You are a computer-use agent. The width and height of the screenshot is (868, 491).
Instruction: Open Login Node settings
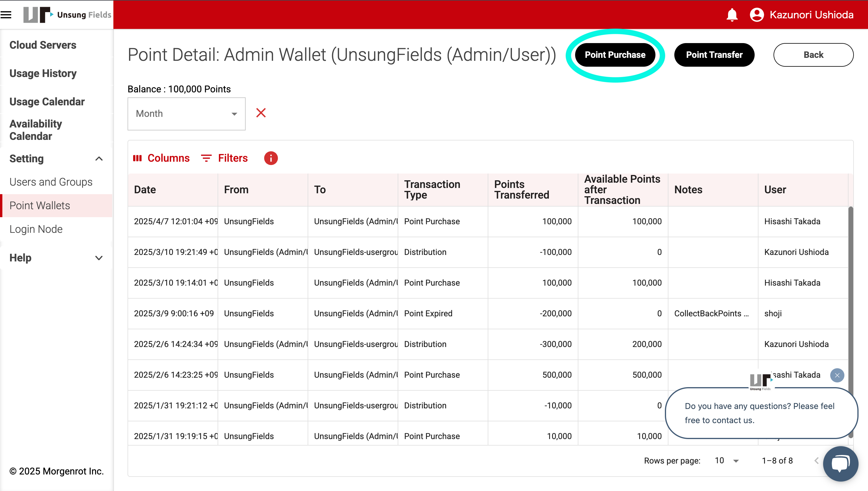36,229
